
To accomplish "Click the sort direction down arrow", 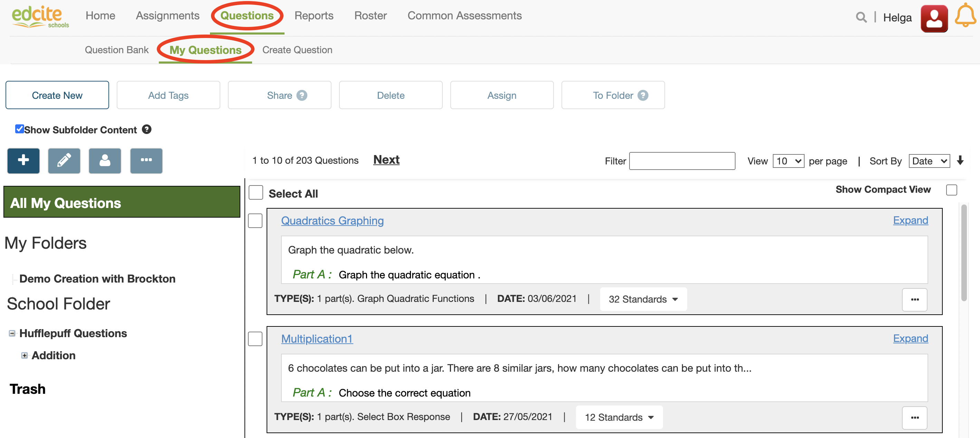I will click(960, 161).
